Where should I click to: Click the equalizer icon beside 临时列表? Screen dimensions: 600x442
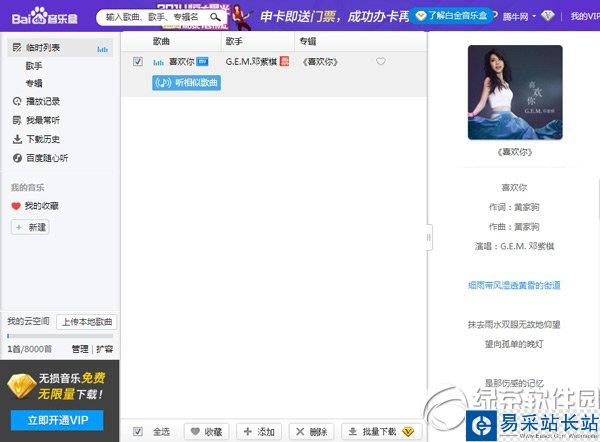(102, 49)
